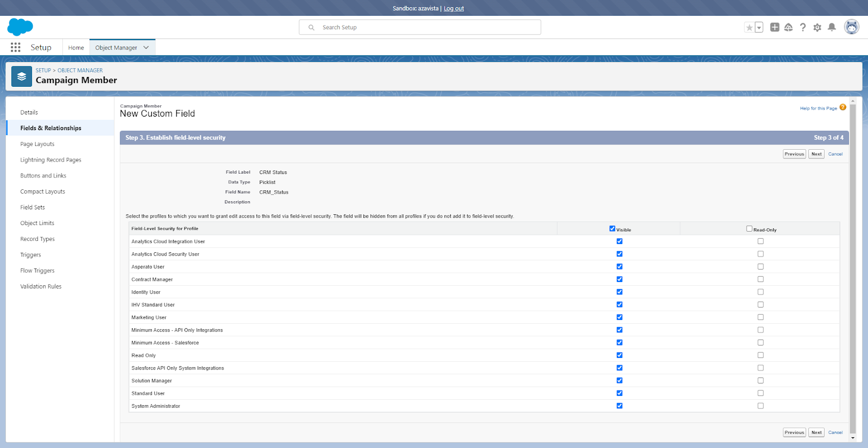
Task: Click the OBJECT MANAGER breadcrumb link
Action: click(80, 71)
